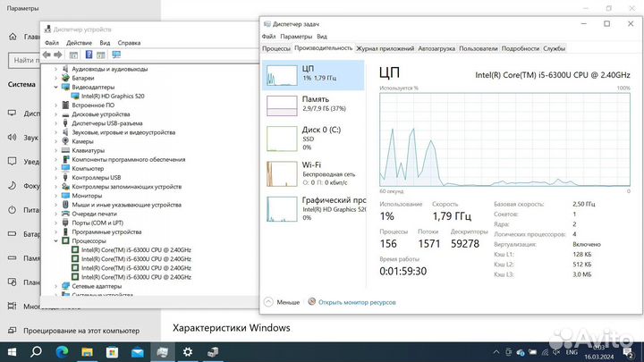Click the Питание power icon in Параметры
The image size is (644, 362).
point(13,210)
